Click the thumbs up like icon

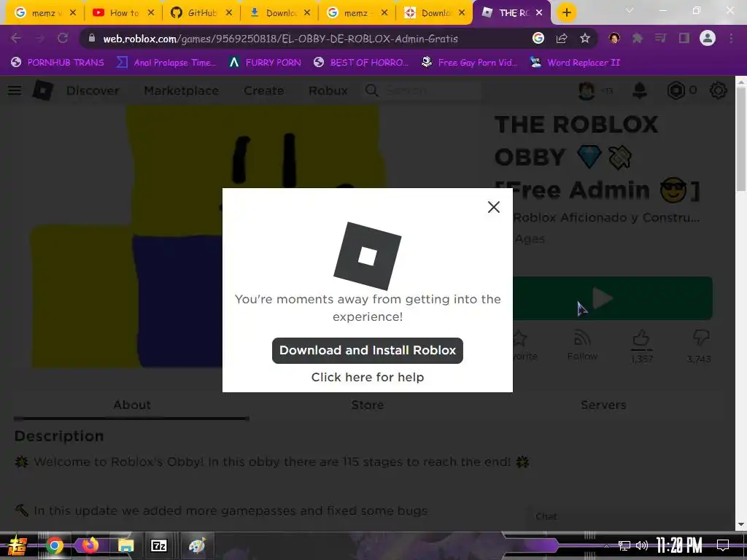(641, 338)
